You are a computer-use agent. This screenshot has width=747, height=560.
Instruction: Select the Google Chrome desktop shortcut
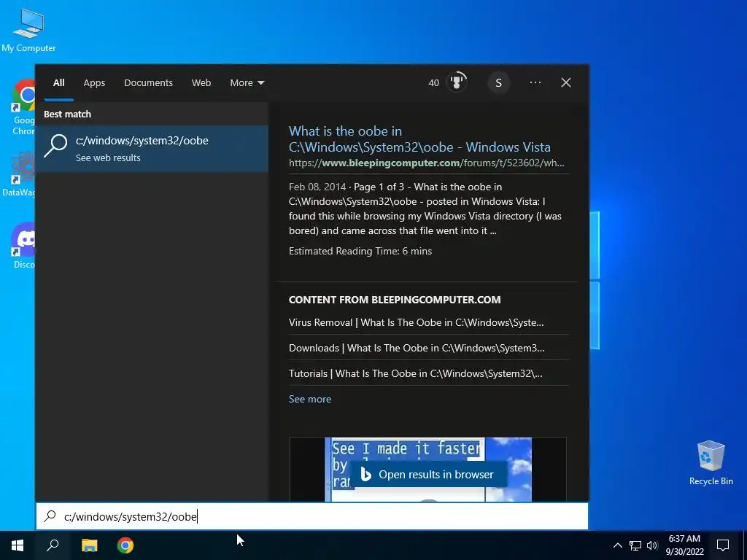click(x=23, y=107)
